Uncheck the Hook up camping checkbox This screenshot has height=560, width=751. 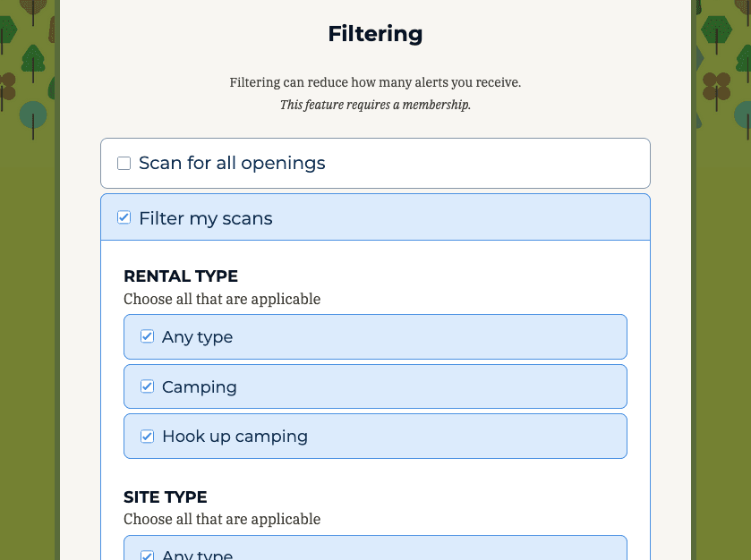tap(147, 437)
